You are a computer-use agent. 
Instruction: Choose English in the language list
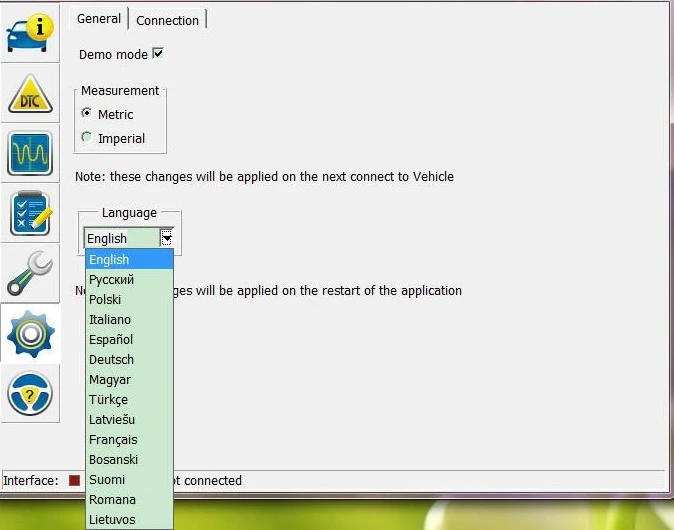(129, 260)
